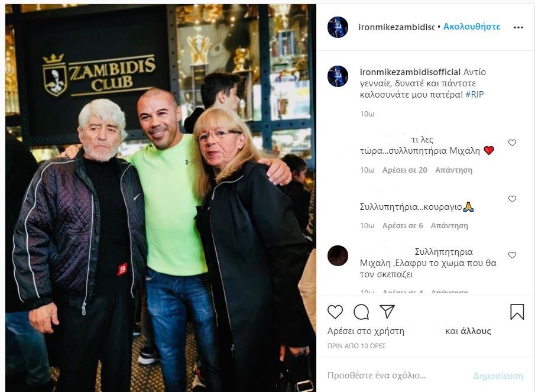Like the 'Ελαφρυ το χωμα' comment
This screenshot has height=392, width=535.
512,255
